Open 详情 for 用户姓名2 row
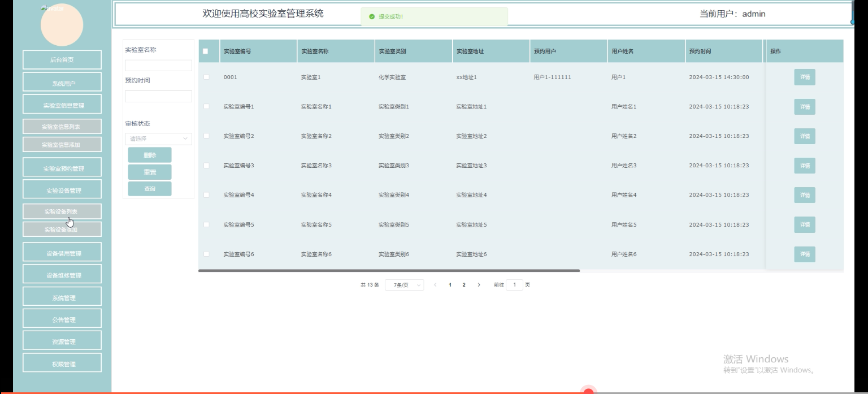Screen dimensions: 868x394 pyautogui.click(x=805, y=136)
